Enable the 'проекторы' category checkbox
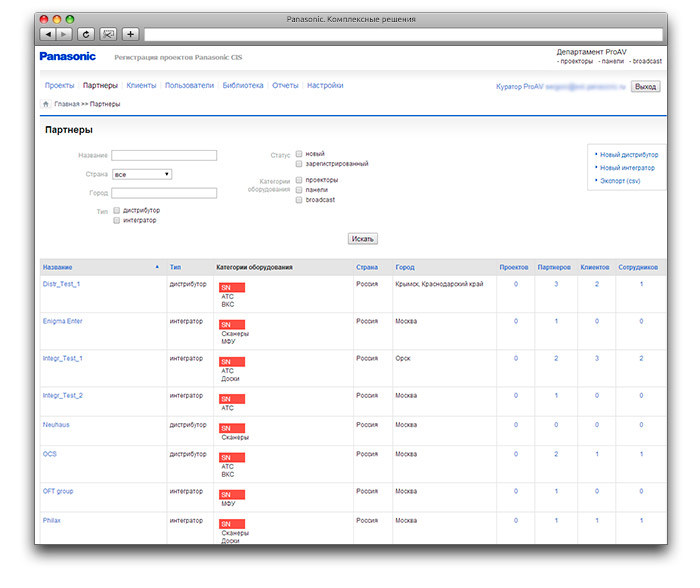This screenshot has height=588, width=700. point(299,180)
